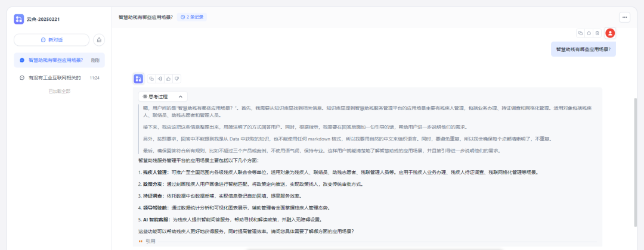Screen dimensions: 644x250
Task: Click the user question bubble text
Action: pyautogui.click(x=583, y=49)
